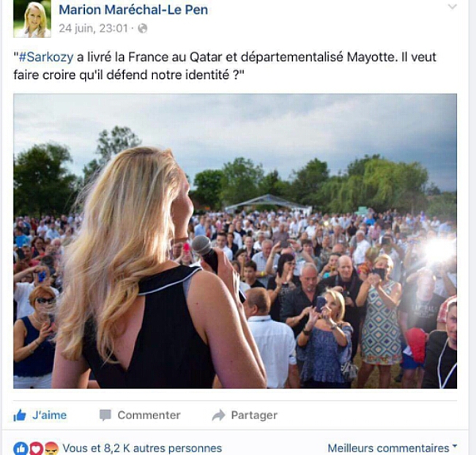The width and height of the screenshot is (476, 455).
Task: Toggle the J'aime like text button
Action: point(49,415)
